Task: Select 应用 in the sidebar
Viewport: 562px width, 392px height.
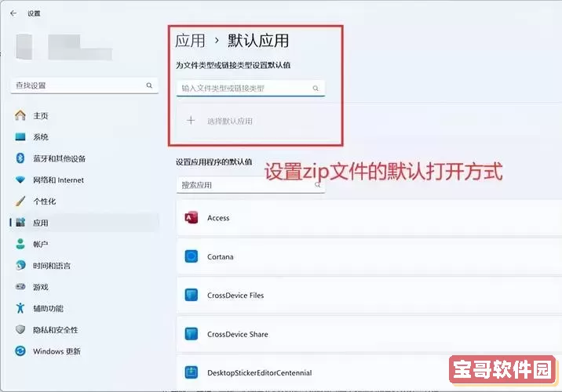Action: coord(84,223)
